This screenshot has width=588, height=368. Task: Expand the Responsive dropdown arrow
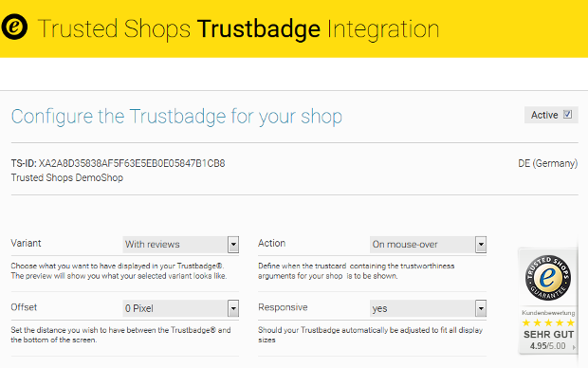pos(481,309)
